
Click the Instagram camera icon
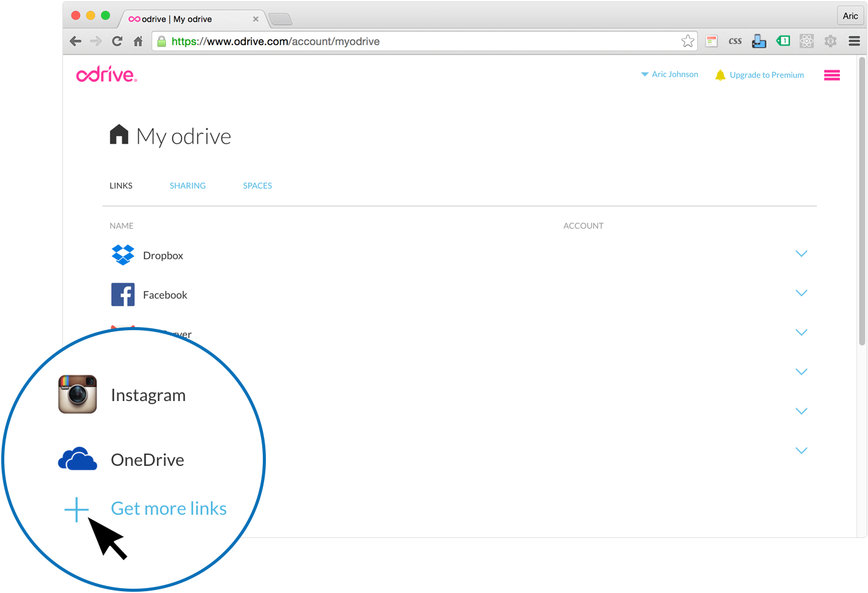click(78, 394)
